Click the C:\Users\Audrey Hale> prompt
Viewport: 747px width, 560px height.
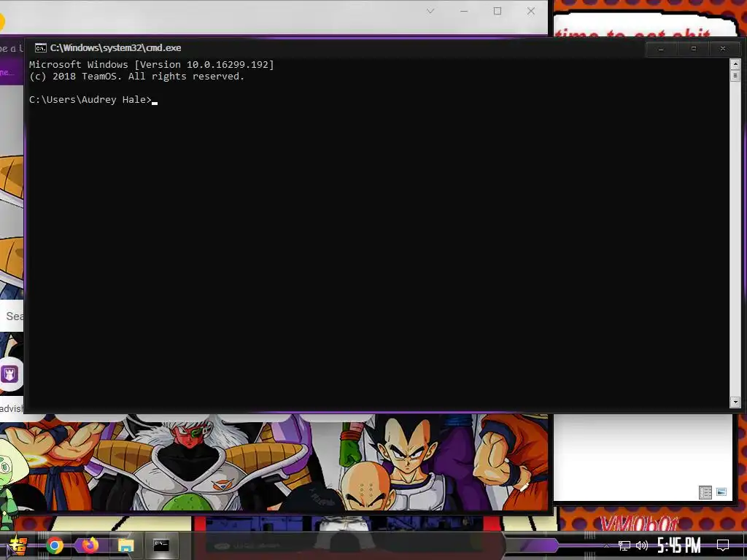[90, 99]
